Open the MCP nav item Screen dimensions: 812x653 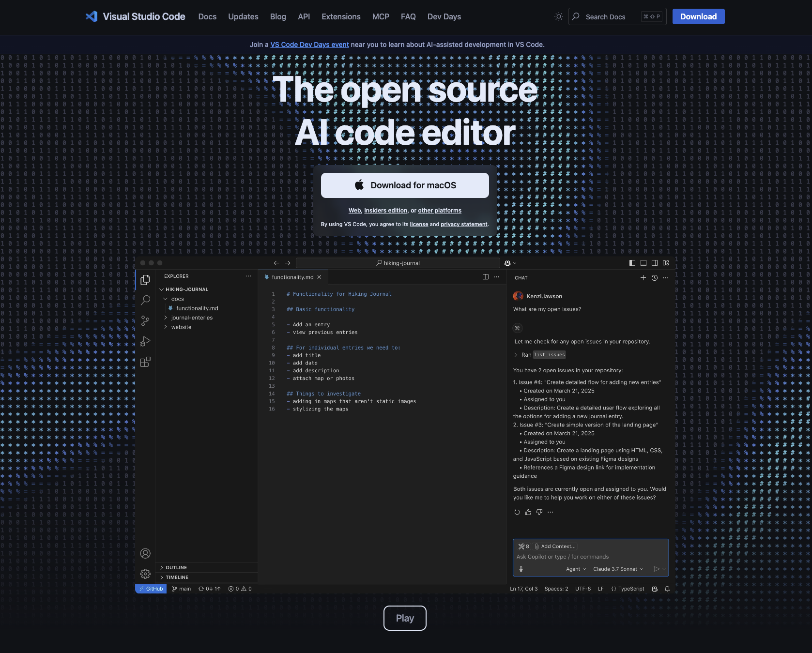point(381,16)
